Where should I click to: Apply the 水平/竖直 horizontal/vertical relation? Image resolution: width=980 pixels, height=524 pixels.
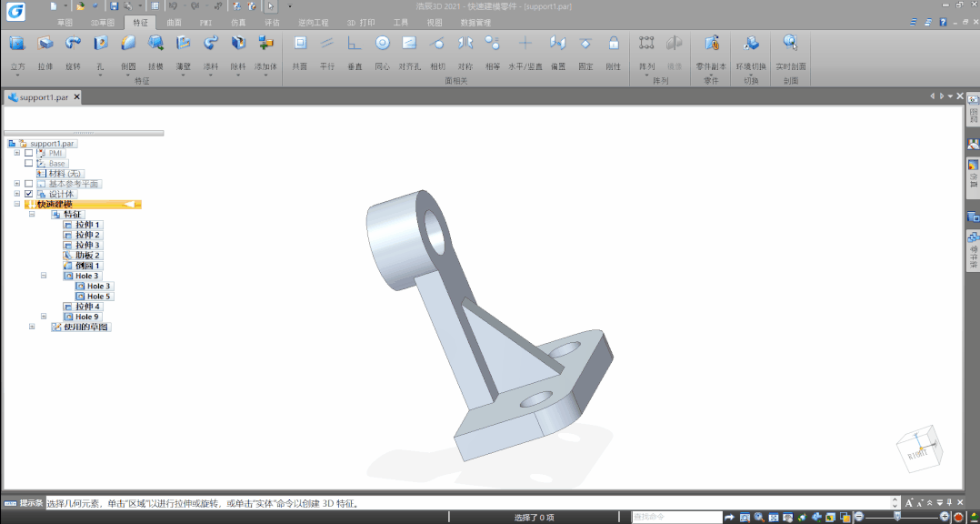[525, 53]
